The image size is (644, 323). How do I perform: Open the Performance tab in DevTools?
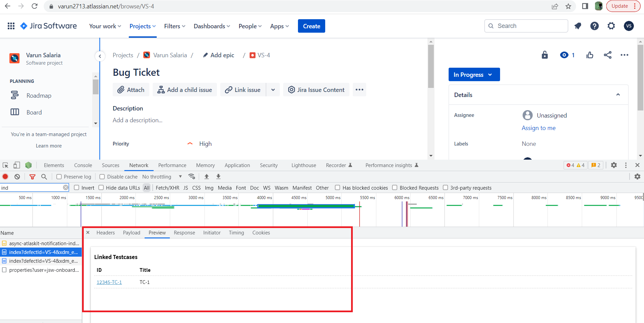172,165
